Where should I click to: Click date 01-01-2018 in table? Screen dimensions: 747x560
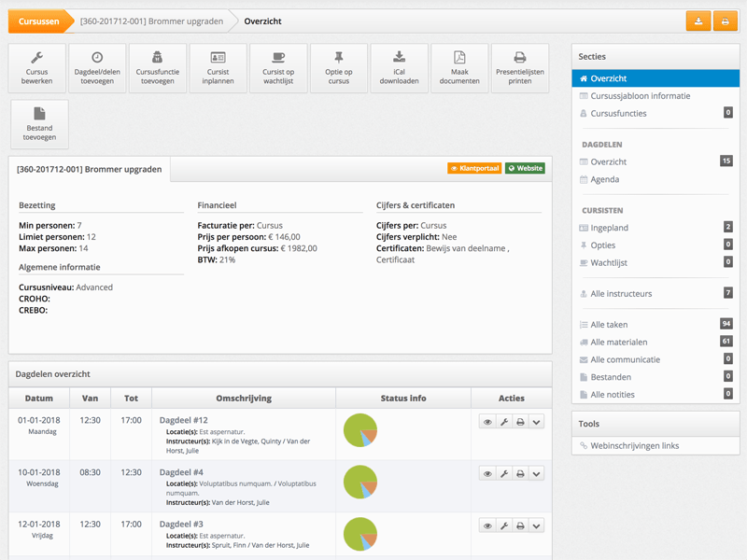click(39, 421)
